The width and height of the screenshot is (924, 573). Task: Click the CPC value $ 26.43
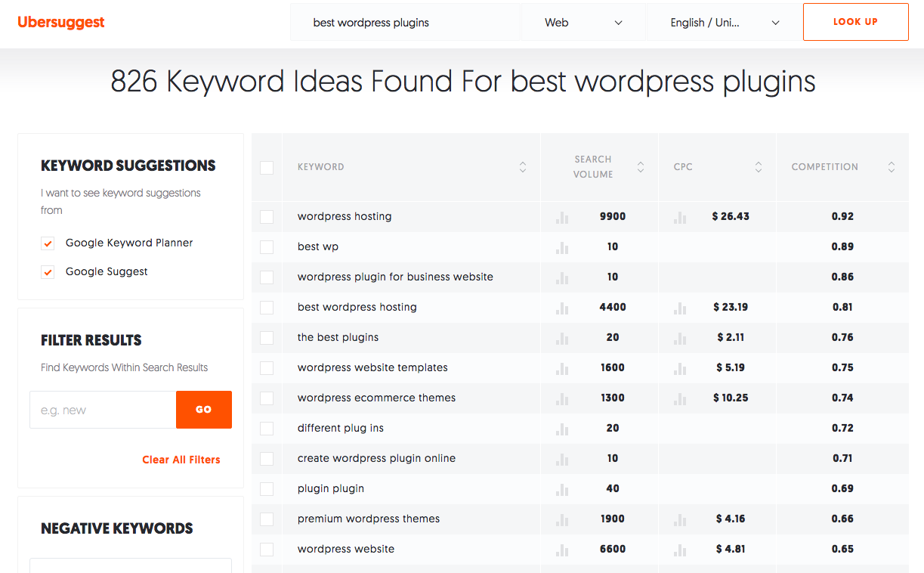[x=731, y=216]
